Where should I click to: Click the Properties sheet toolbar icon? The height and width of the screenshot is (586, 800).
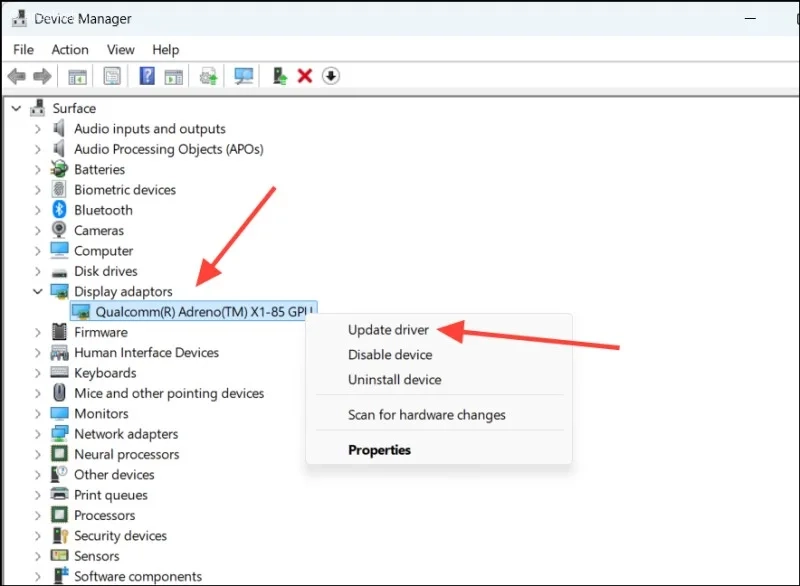pyautogui.click(x=112, y=76)
